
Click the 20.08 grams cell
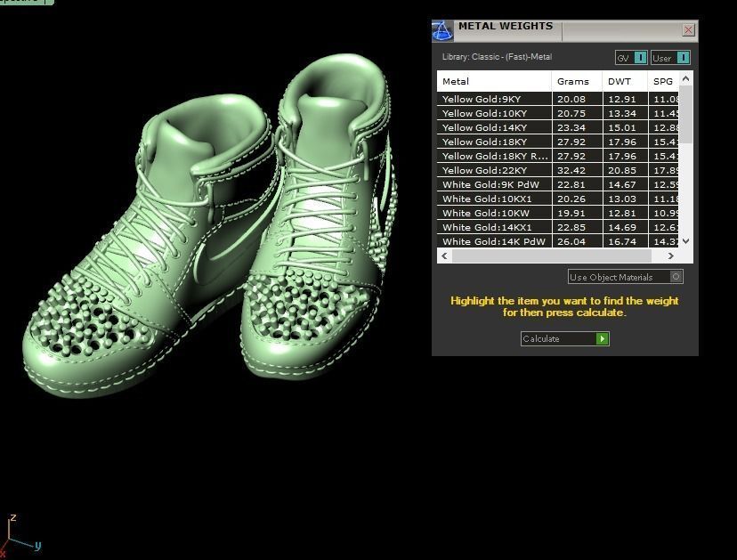pos(577,99)
